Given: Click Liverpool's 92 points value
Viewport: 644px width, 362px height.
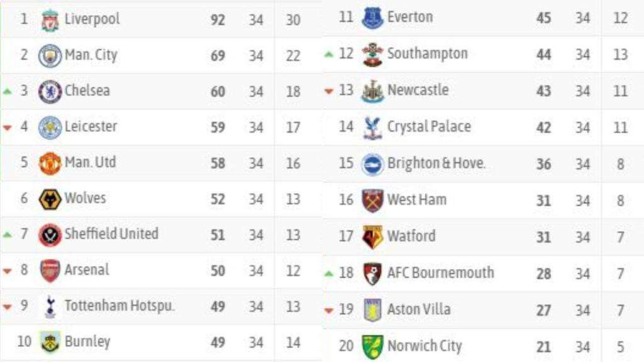Looking at the screenshot, I should 218,19.
